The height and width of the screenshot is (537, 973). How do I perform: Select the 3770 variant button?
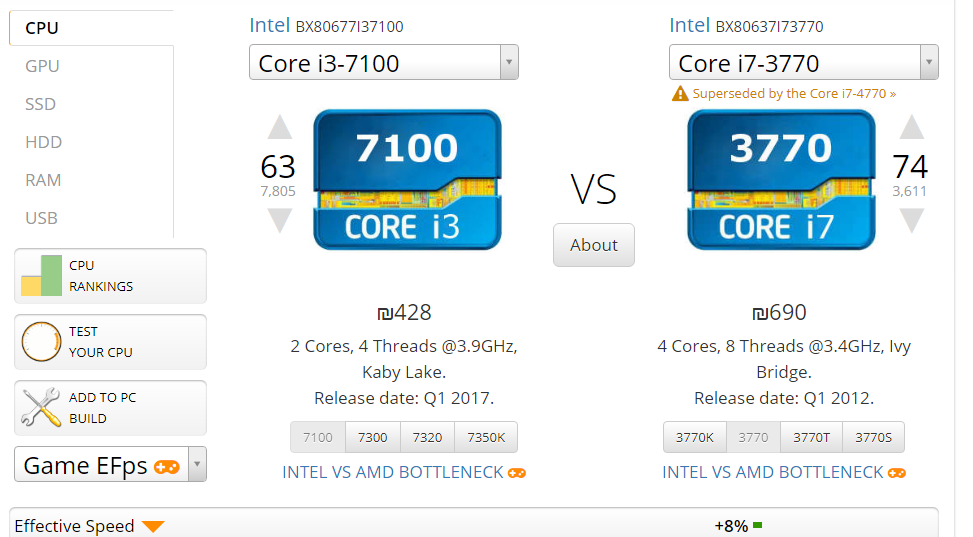[x=753, y=438]
